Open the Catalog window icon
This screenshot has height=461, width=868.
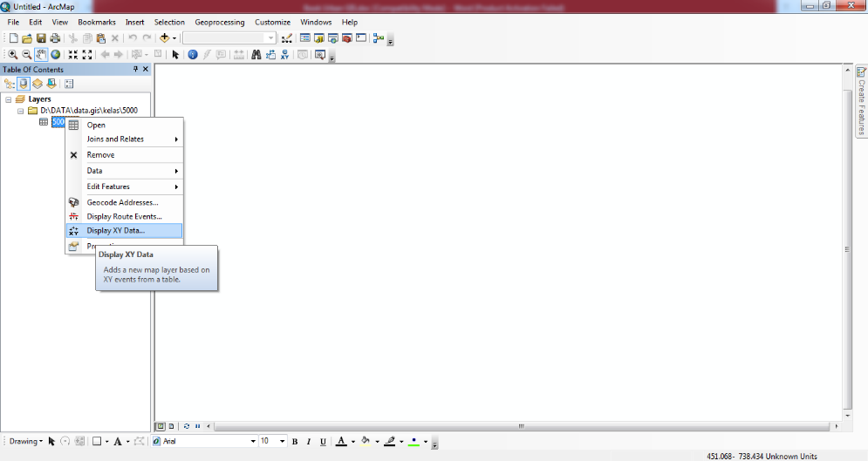[319, 38]
